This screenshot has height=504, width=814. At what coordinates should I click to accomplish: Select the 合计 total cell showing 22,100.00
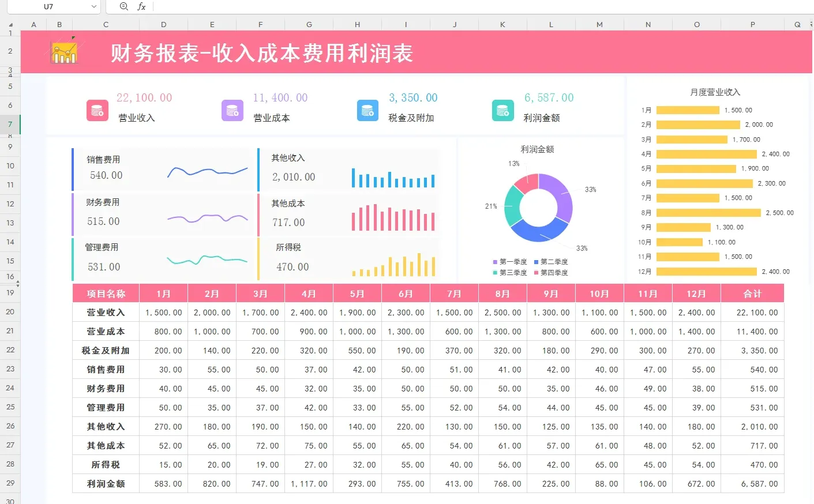pyautogui.click(x=752, y=312)
